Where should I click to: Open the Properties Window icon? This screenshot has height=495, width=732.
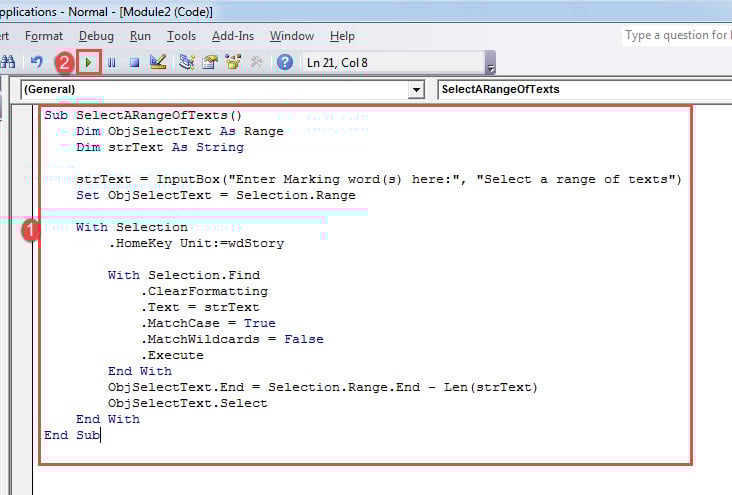pyautogui.click(x=210, y=62)
